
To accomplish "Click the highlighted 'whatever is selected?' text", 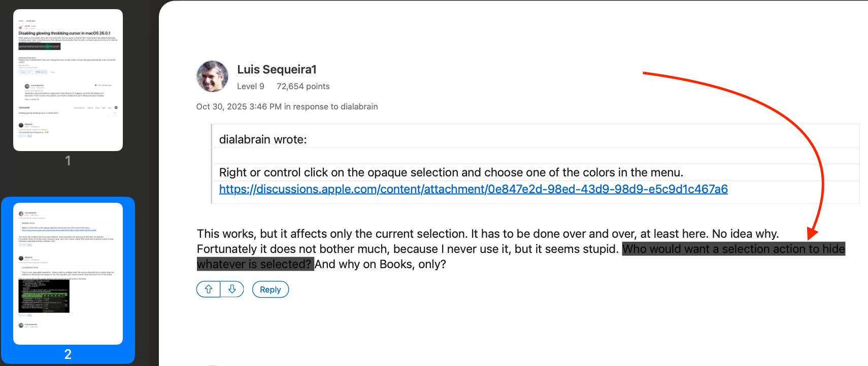I will pyautogui.click(x=254, y=264).
